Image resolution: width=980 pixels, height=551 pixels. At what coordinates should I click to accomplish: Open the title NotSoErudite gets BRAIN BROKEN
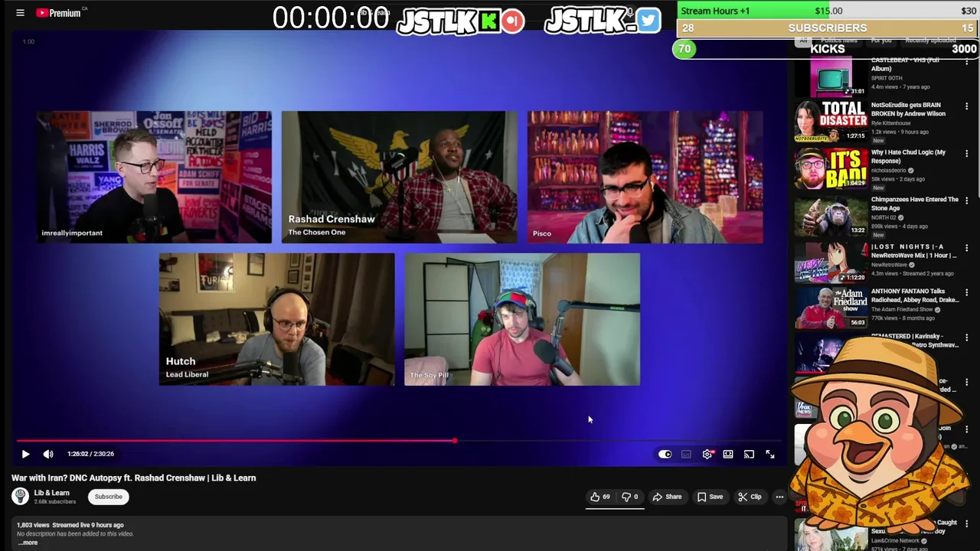908,109
